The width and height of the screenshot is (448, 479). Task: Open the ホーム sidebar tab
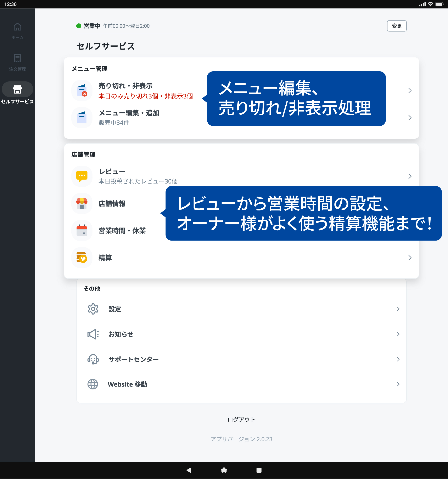click(x=17, y=31)
